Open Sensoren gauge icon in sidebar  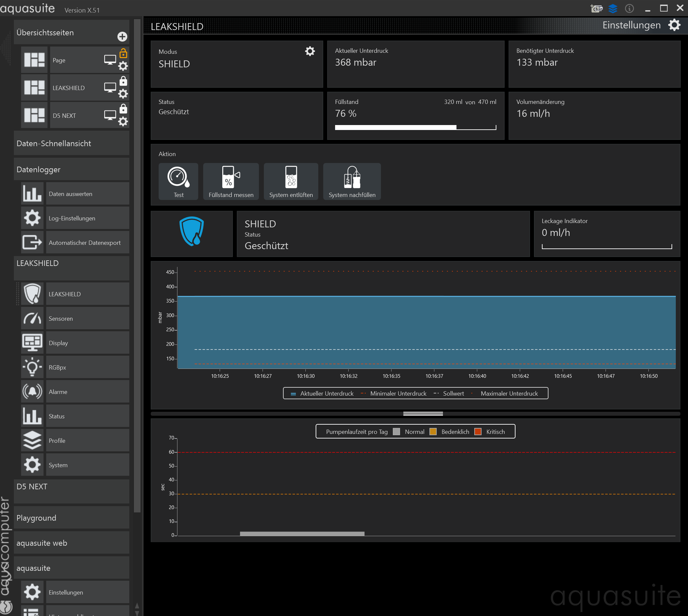point(32,318)
